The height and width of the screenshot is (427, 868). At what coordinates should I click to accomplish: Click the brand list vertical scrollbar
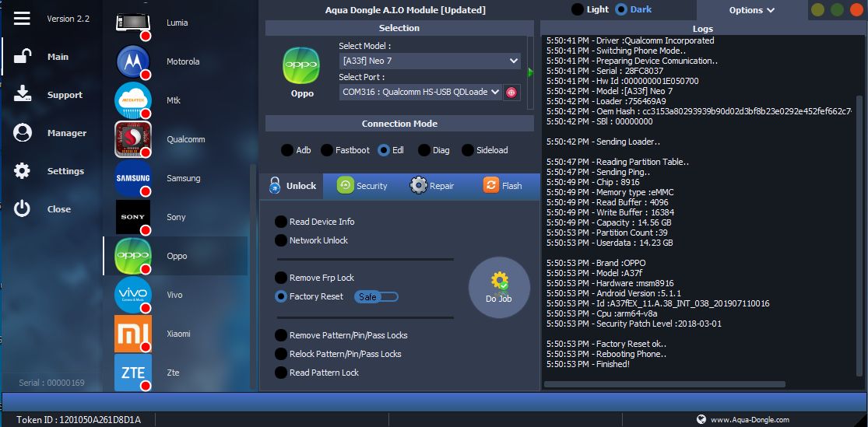254,277
